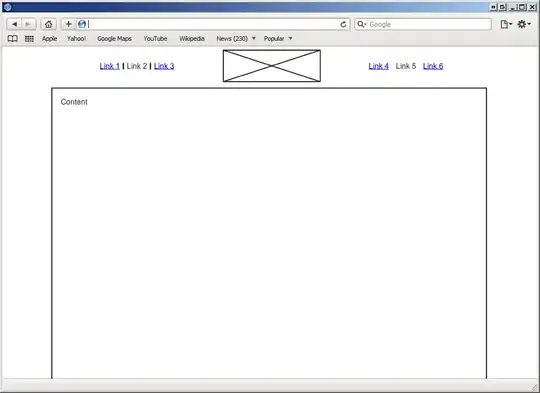Open the Top Sites grid icon
The height and width of the screenshot is (393, 540).
pos(29,39)
